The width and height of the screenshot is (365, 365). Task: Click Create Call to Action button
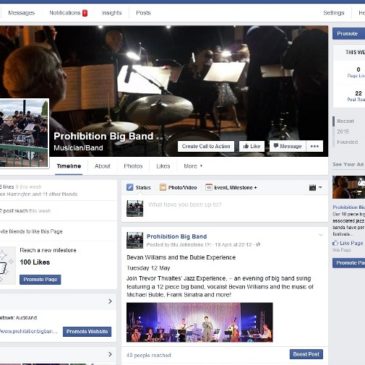coord(206,146)
